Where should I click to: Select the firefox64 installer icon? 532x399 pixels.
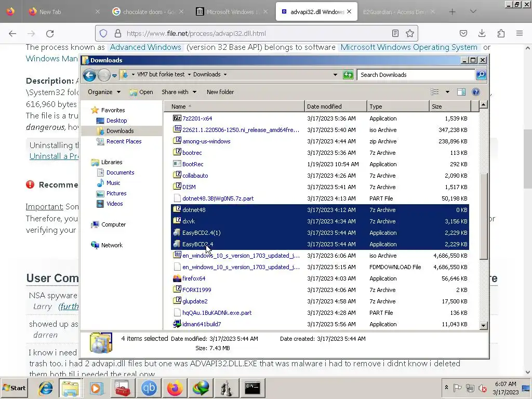177,278
